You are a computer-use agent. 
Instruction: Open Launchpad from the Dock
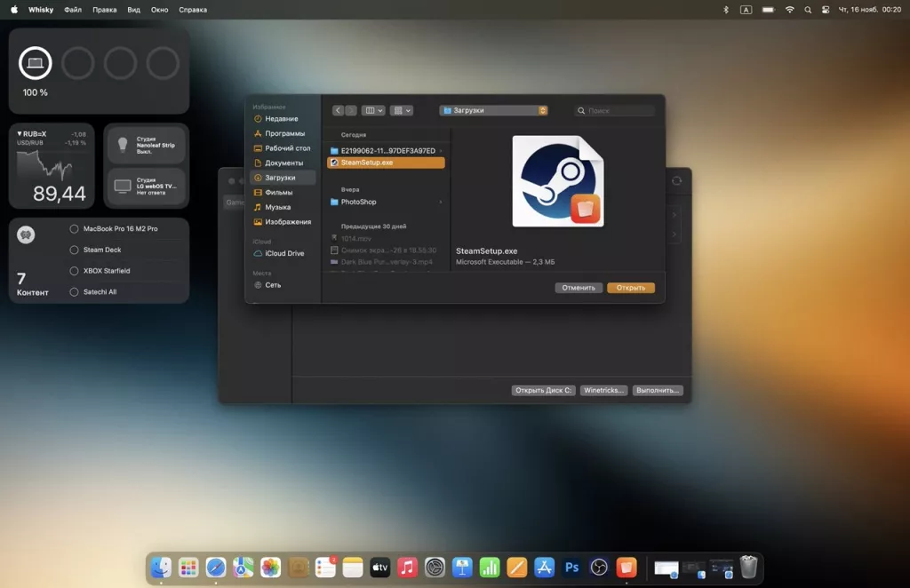(188, 568)
